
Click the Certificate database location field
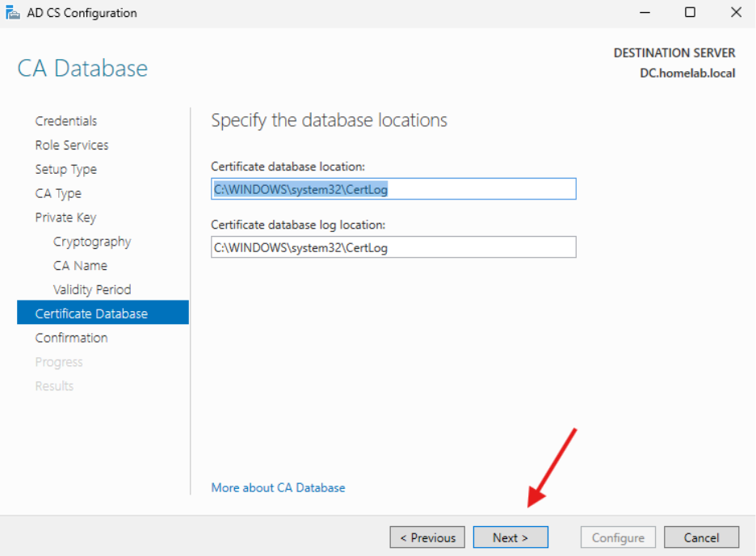tap(393, 188)
